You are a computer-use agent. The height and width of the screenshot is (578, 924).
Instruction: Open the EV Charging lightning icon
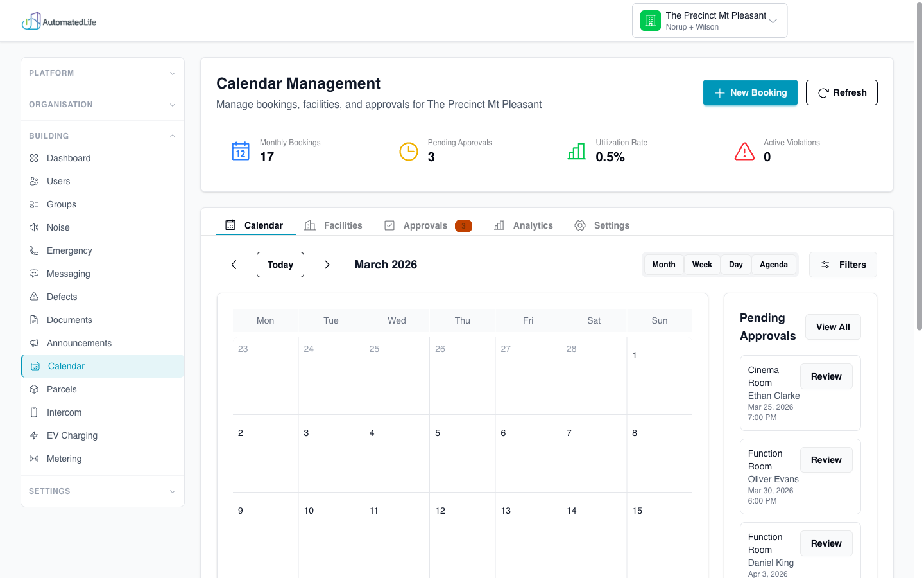[x=34, y=435]
